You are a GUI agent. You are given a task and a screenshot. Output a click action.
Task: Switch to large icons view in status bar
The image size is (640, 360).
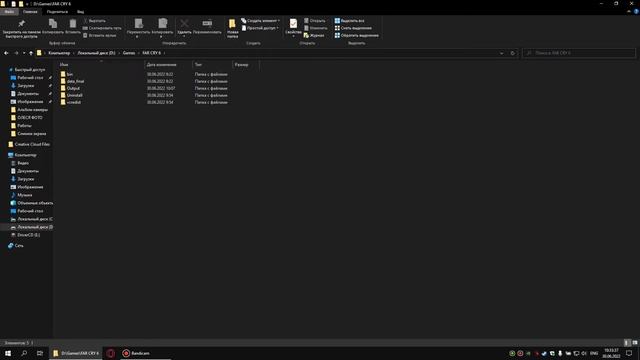[635, 343]
